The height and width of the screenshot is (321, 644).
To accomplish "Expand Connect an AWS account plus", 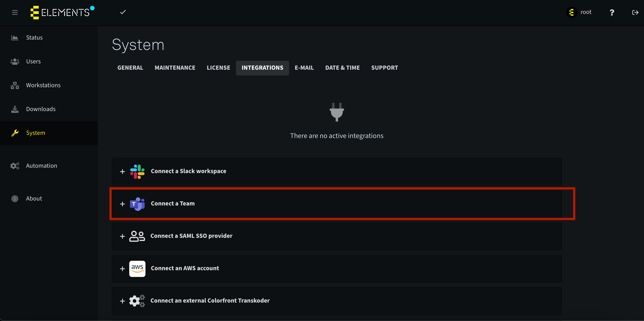I will (122, 269).
